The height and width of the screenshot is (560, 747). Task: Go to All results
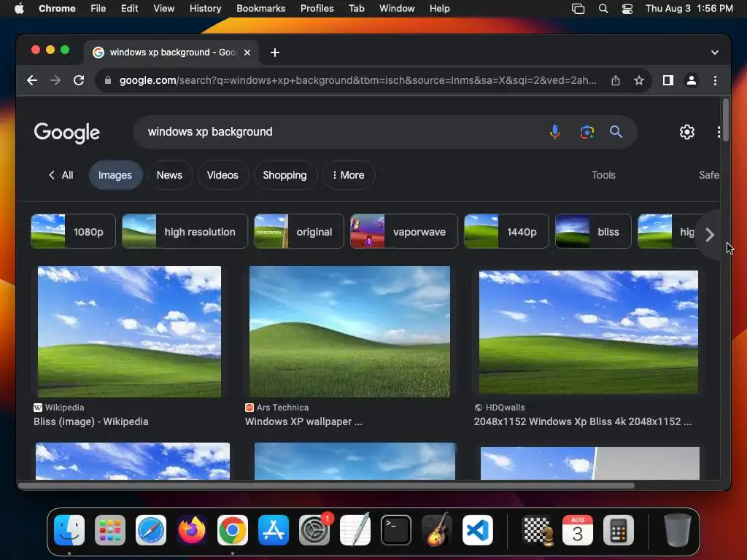tap(61, 175)
